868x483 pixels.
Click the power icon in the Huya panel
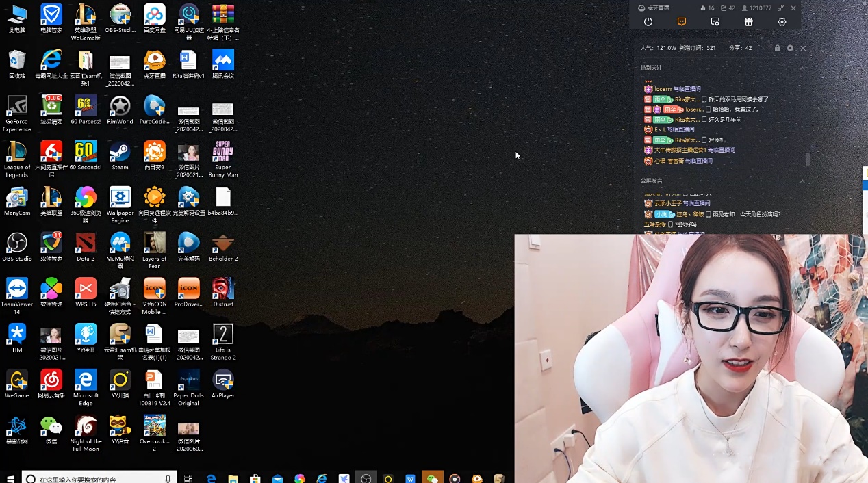pos(648,22)
